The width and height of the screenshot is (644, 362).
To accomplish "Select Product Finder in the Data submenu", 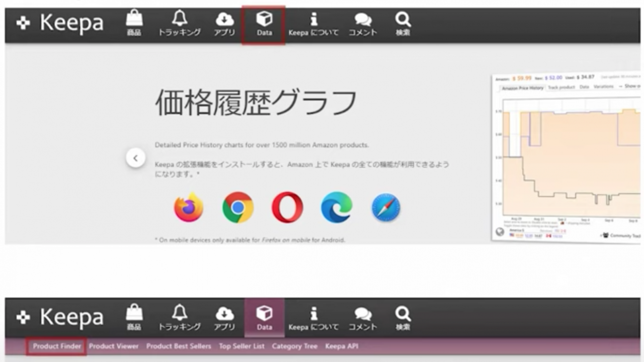I will [57, 346].
